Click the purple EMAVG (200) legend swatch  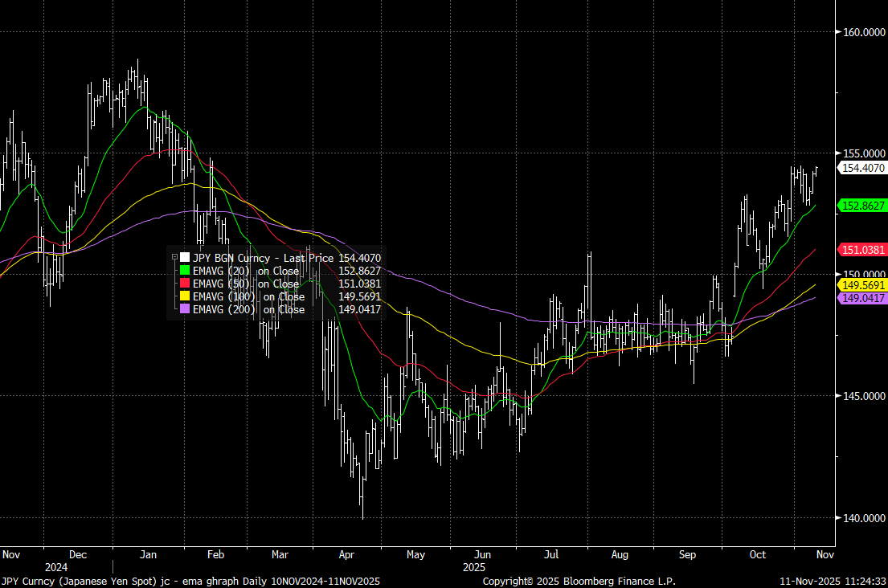pos(185,309)
